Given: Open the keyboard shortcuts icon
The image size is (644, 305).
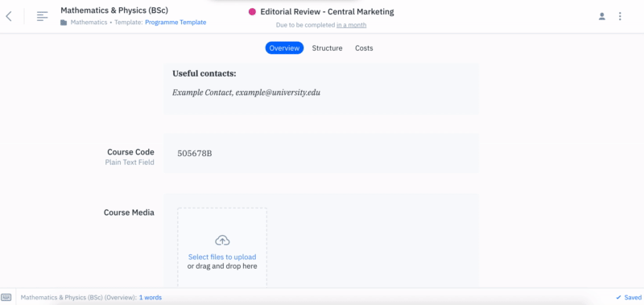Looking at the screenshot, I should pos(6,297).
